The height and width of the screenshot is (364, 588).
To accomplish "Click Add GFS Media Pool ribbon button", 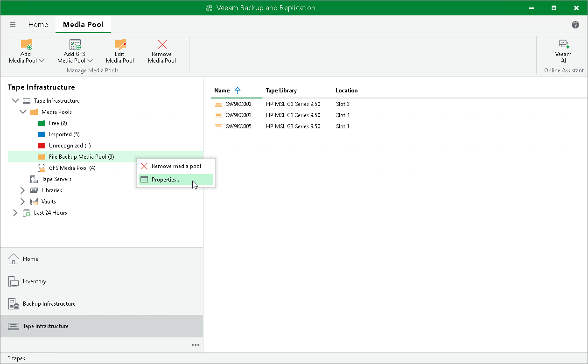I will 75,51.
